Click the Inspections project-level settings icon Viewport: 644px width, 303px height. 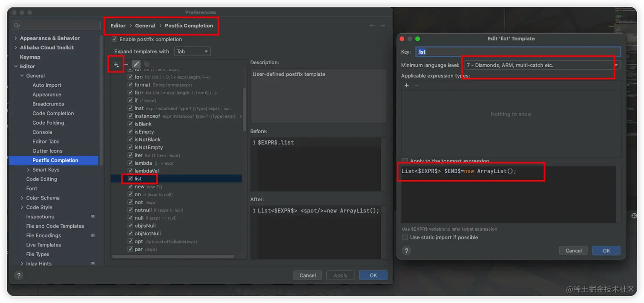[92, 217]
